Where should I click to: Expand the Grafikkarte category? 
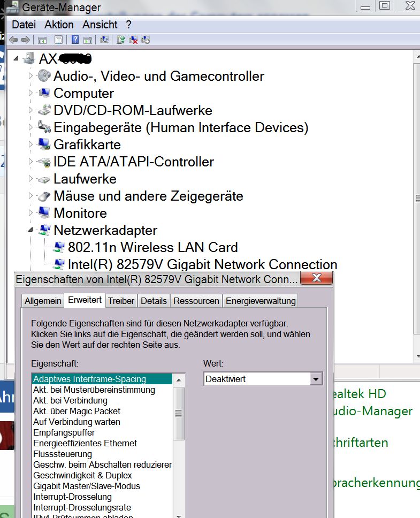pos(30,144)
